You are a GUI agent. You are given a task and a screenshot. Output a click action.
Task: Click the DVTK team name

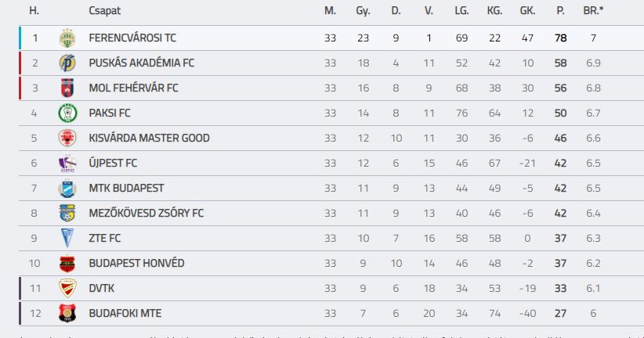[101, 288]
